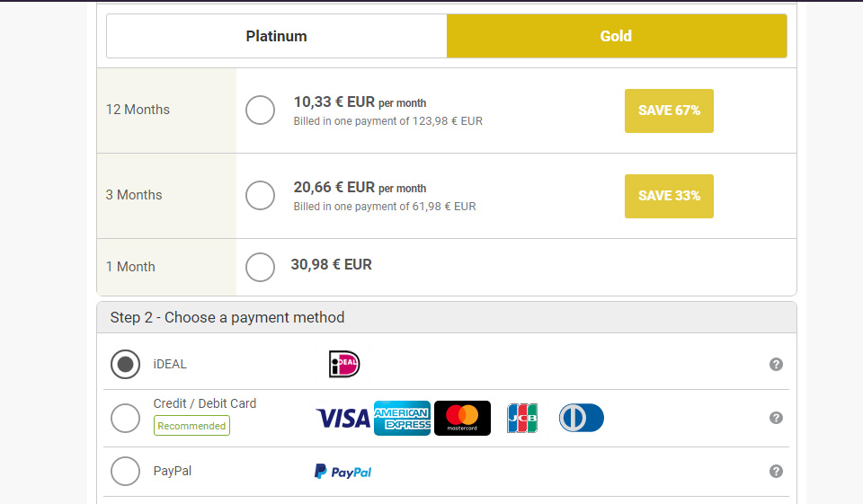Select iDEAL payment radio button
This screenshot has width=863, height=504.
(125, 364)
